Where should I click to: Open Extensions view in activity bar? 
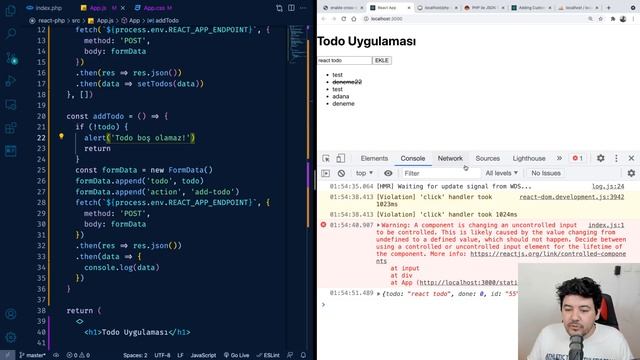coord(11,128)
